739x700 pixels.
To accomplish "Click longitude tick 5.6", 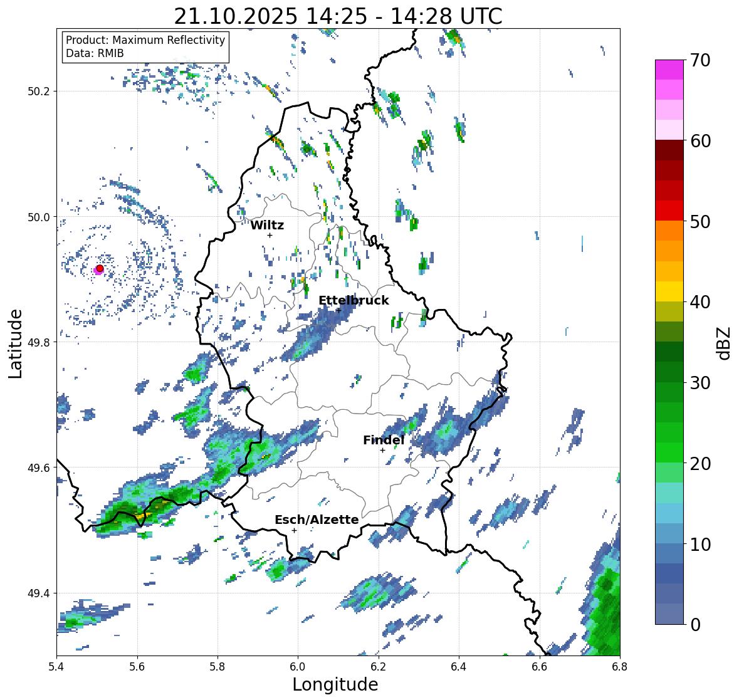I will (137, 667).
